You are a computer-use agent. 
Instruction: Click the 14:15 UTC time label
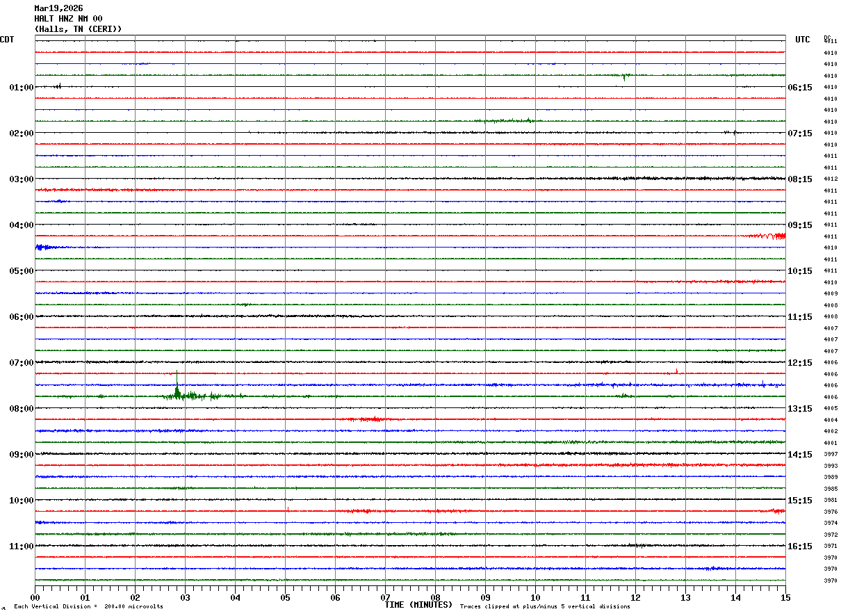point(800,455)
